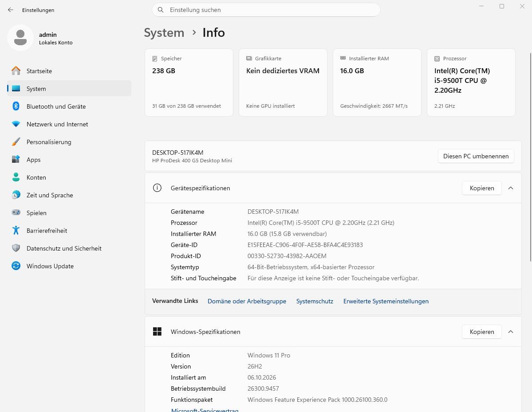Click the Produkt-ID value 00330-52730-43982-AAOEM

[x=287, y=256]
